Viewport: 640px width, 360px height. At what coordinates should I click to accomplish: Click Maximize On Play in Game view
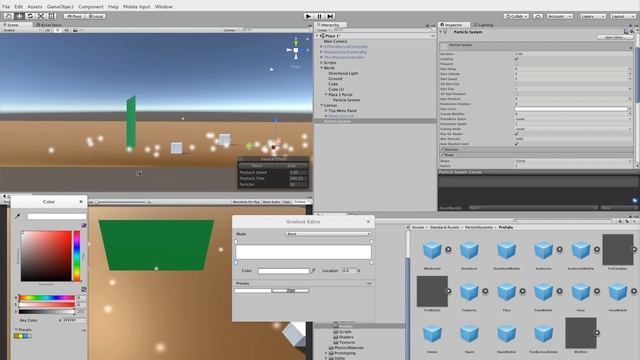pos(246,202)
